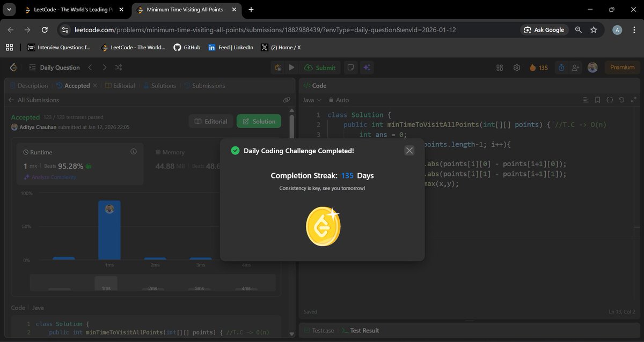Image resolution: width=644 pixels, height=342 pixels.
Task: Go to the next question arrow
Action: [104, 68]
